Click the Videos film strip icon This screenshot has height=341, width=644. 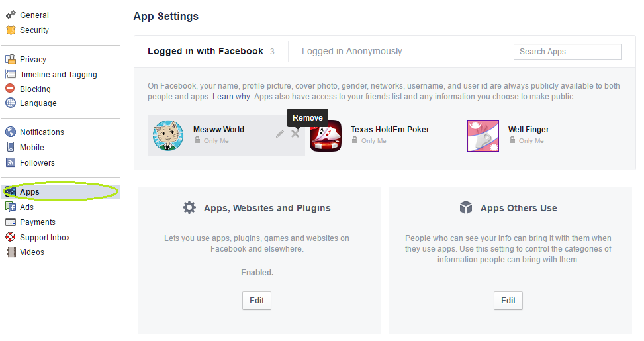point(11,252)
